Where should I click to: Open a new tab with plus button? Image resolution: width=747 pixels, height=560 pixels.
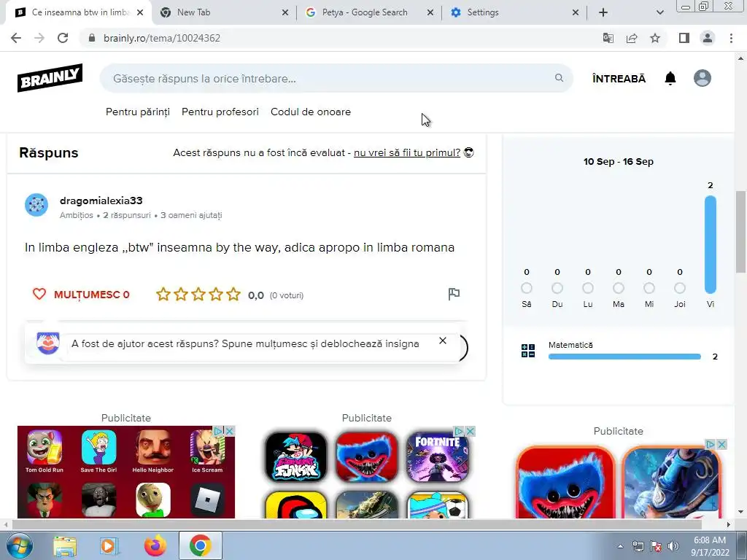click(603, 12)
